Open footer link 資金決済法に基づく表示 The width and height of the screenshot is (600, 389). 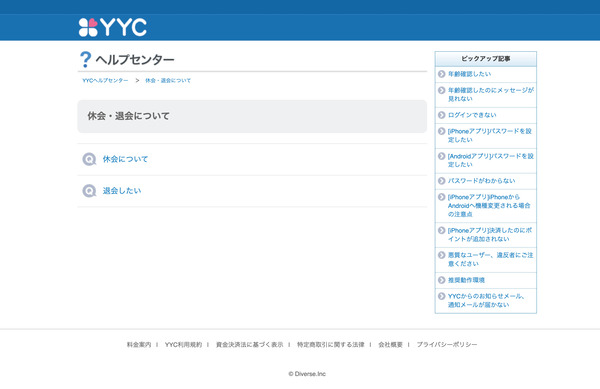(249, 345)
